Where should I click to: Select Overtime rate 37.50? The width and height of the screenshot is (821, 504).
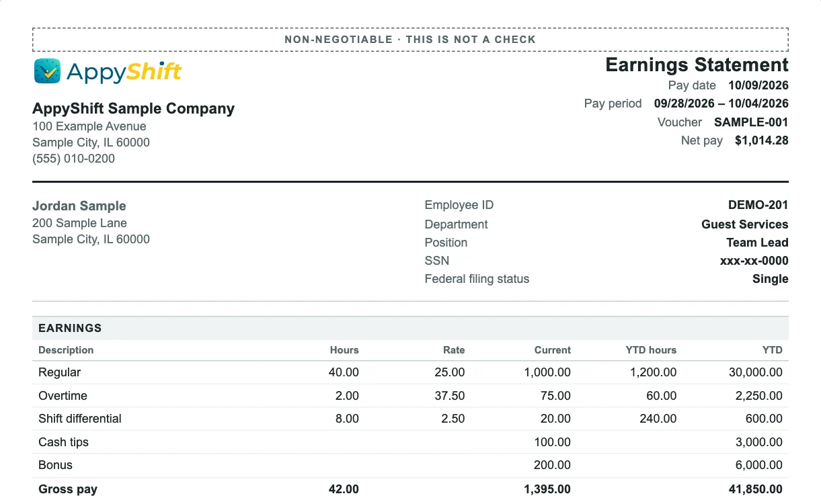(450, 396)
